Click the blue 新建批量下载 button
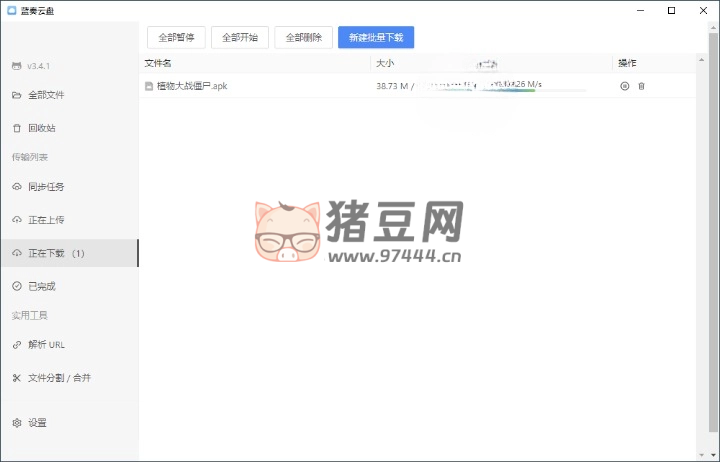Image resolution: width=720 pixels, height=462 pixels. click(x=376, y=38)
